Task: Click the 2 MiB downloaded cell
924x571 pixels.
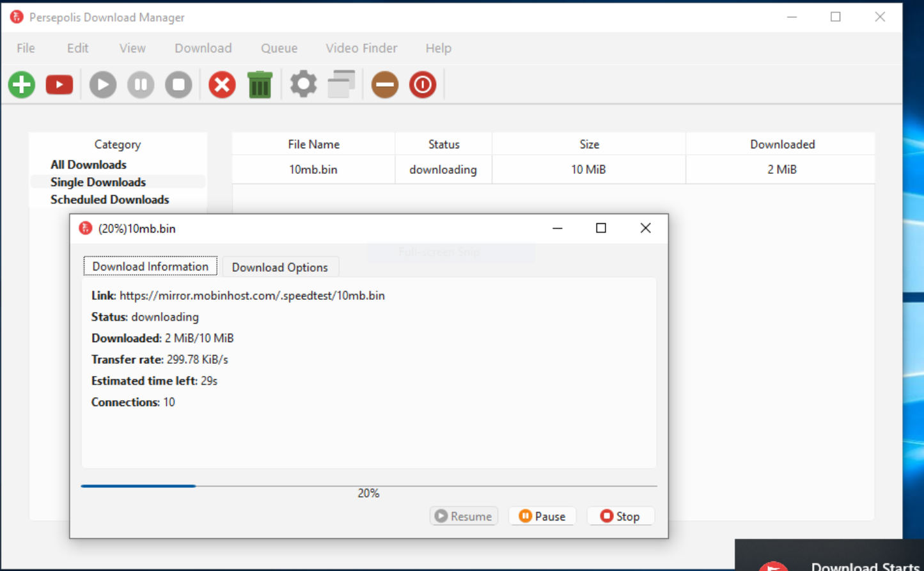Action: coord(781,169)
